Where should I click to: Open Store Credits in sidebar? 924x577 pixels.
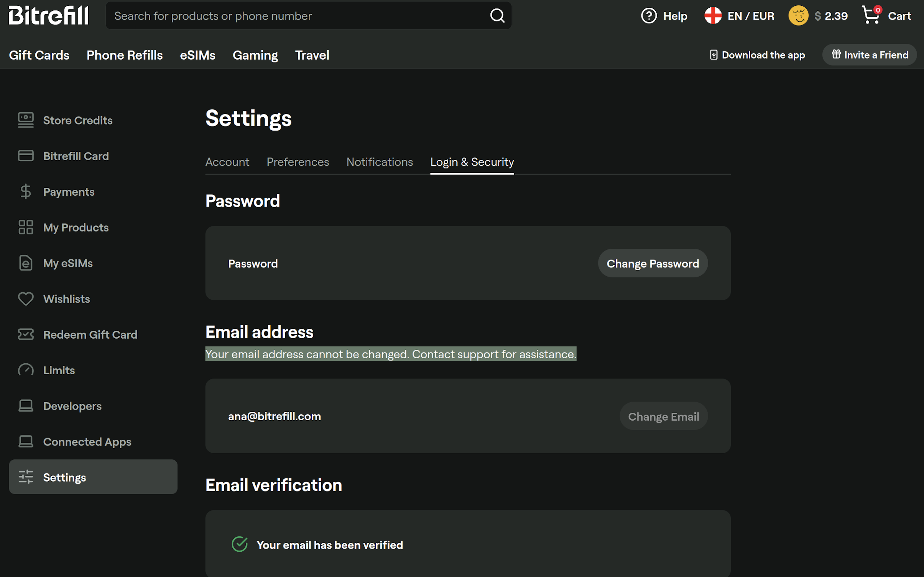click(x=77, y=120)
